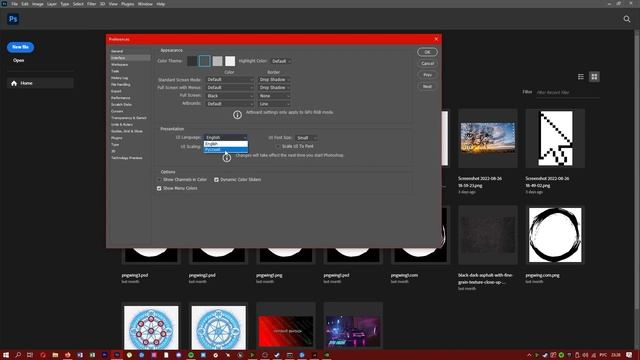Click the Next button in Preferences
The height and width of the screenshot is (360, 640).
[x=427, y=86]
